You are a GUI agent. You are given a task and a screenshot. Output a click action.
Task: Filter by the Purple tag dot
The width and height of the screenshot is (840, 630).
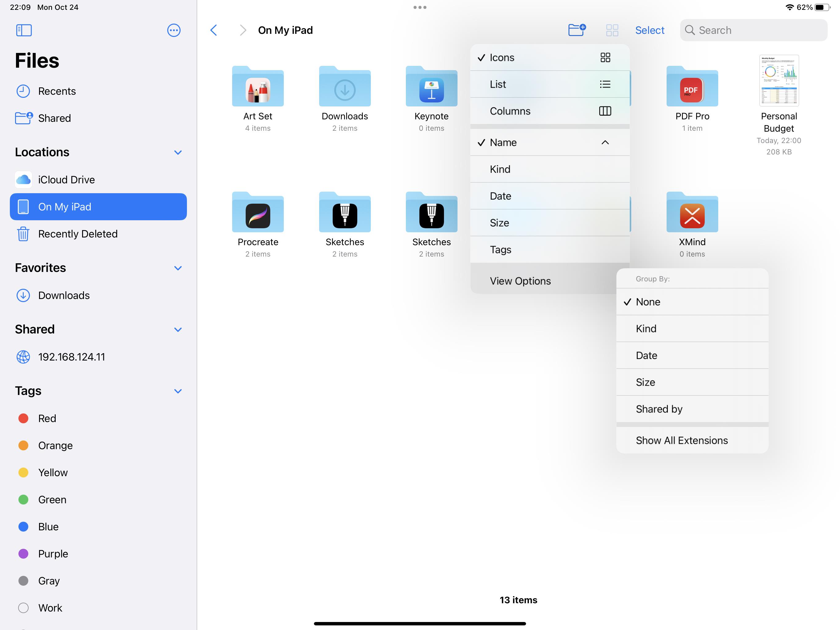24,554
